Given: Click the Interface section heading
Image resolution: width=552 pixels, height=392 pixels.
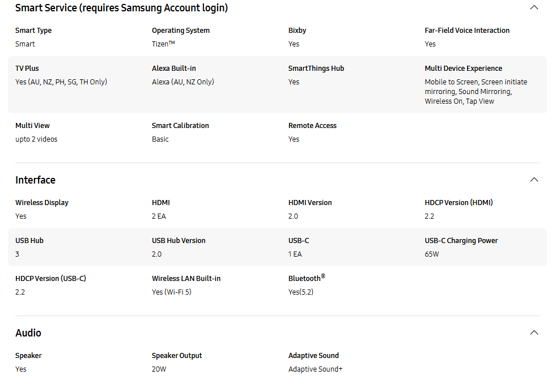Looking at the screenshot, I should 35,180.
